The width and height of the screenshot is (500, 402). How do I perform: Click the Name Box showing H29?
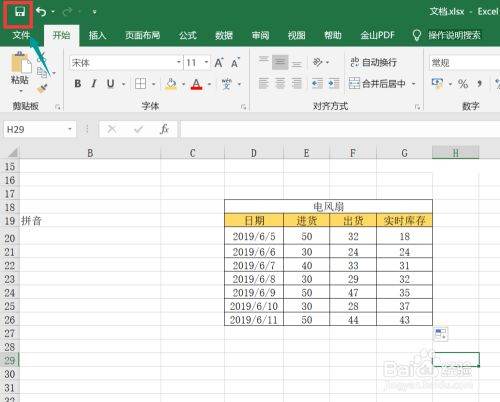[x=40, y=129]
